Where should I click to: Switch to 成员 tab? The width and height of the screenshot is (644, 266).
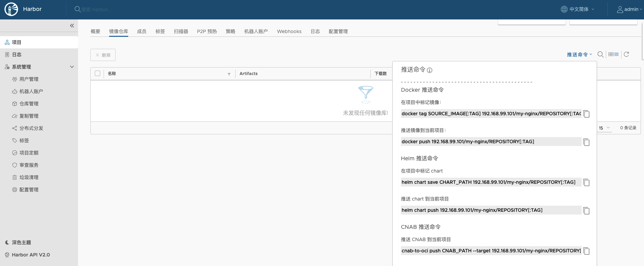pos(142,31)
